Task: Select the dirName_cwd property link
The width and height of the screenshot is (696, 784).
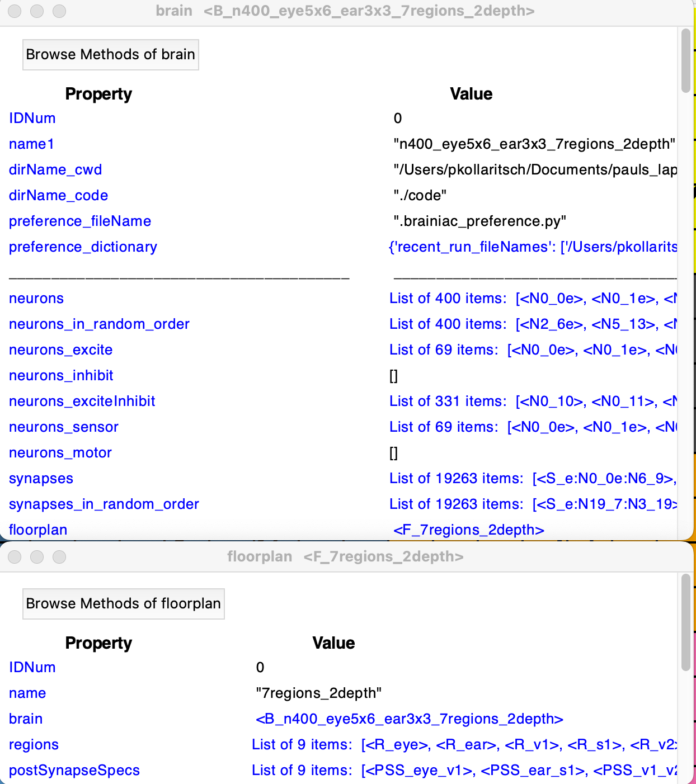Action: 55,169
